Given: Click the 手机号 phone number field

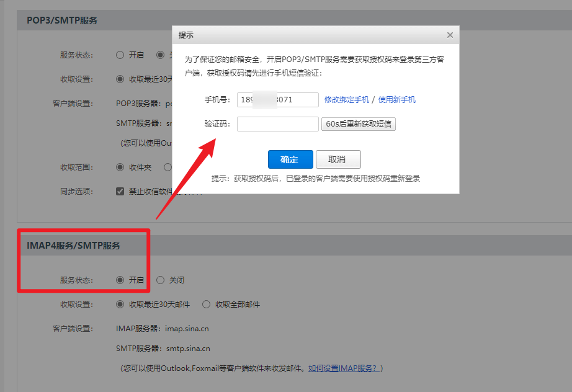Looking at the screenshot, I should tap(277, 100).
